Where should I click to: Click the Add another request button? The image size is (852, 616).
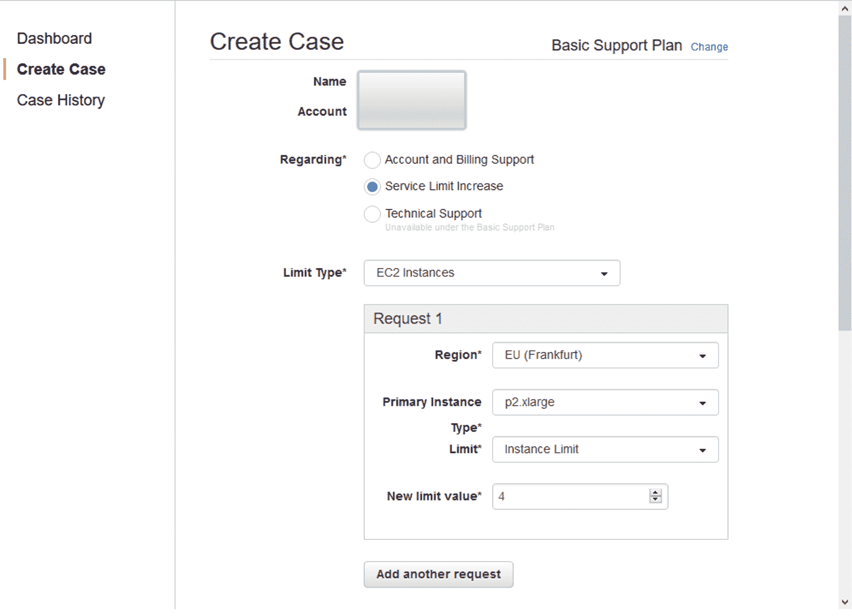(438, 574)
